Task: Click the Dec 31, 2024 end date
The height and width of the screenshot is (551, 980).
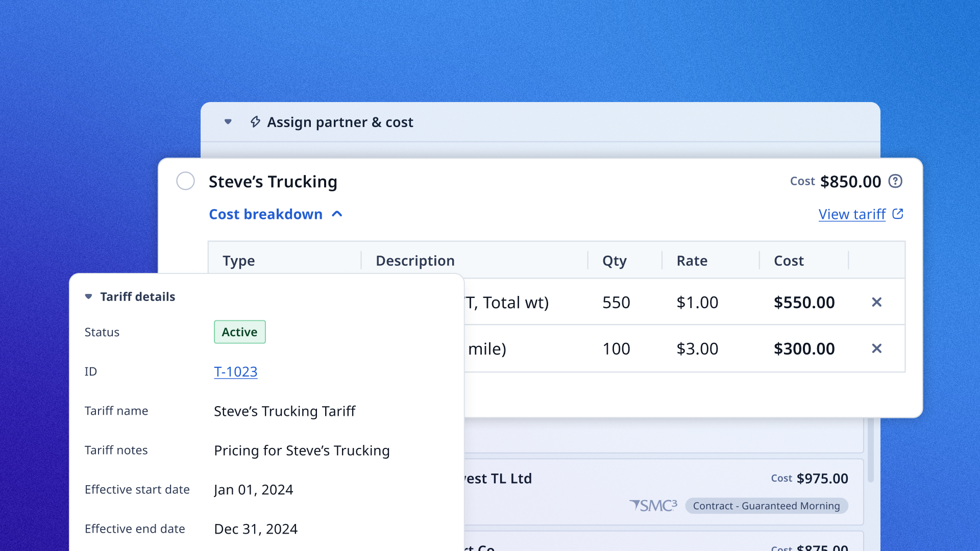Action: [x=256, y=529]
